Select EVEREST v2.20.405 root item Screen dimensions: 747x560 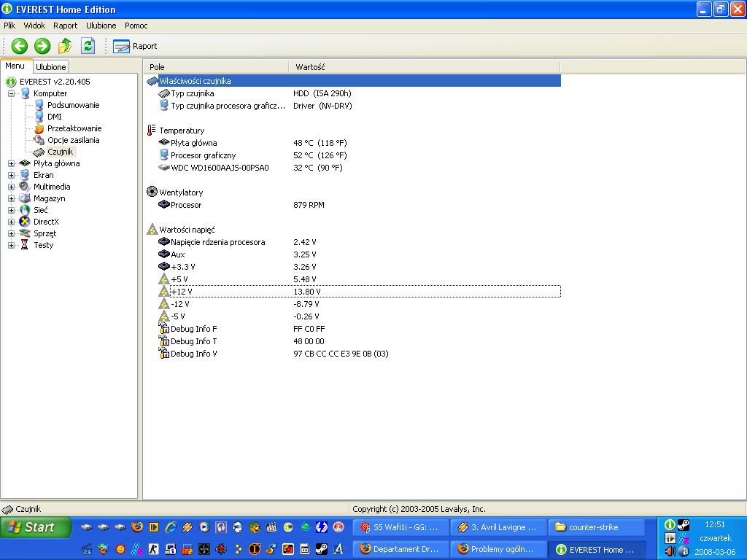tap(54, 82)
